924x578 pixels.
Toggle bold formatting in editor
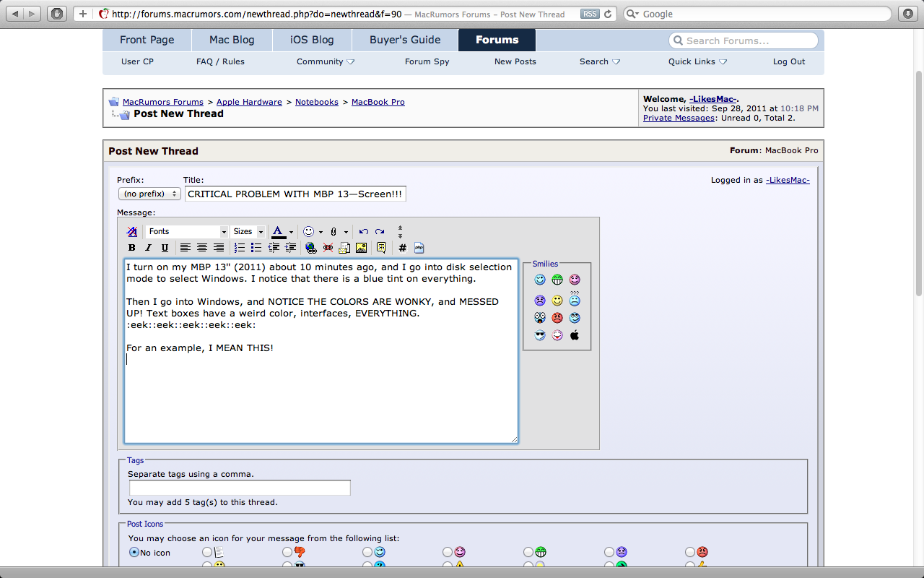pos(132,248)
